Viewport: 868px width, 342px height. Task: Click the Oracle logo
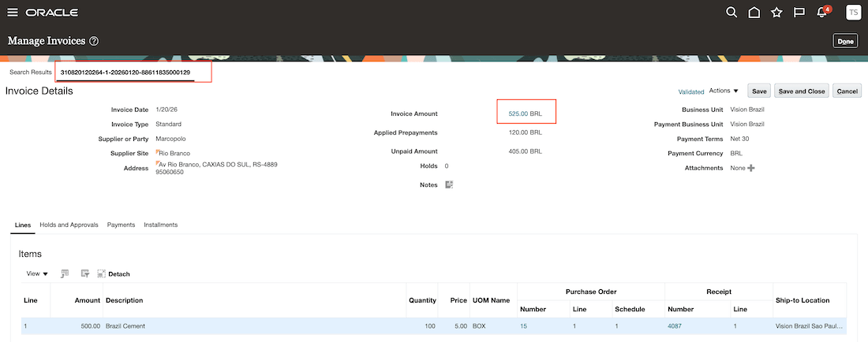52,12
